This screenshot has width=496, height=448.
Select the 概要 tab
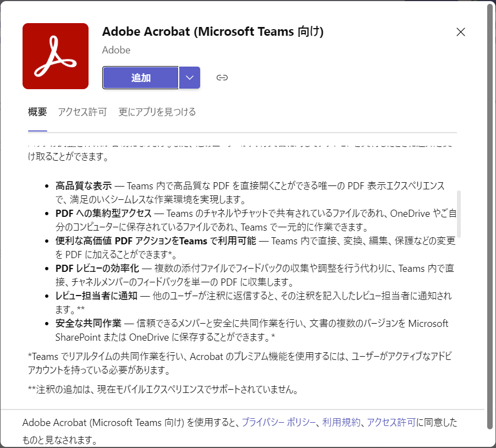[37, 112]
